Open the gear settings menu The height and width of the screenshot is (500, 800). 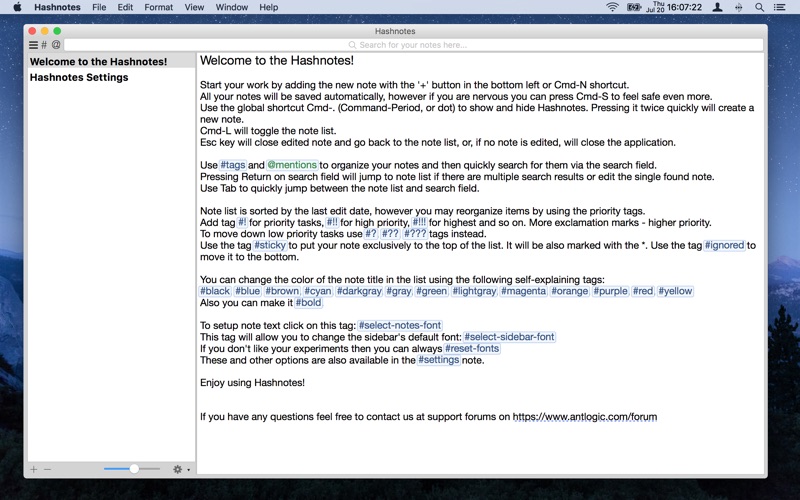tap(181, 469)
